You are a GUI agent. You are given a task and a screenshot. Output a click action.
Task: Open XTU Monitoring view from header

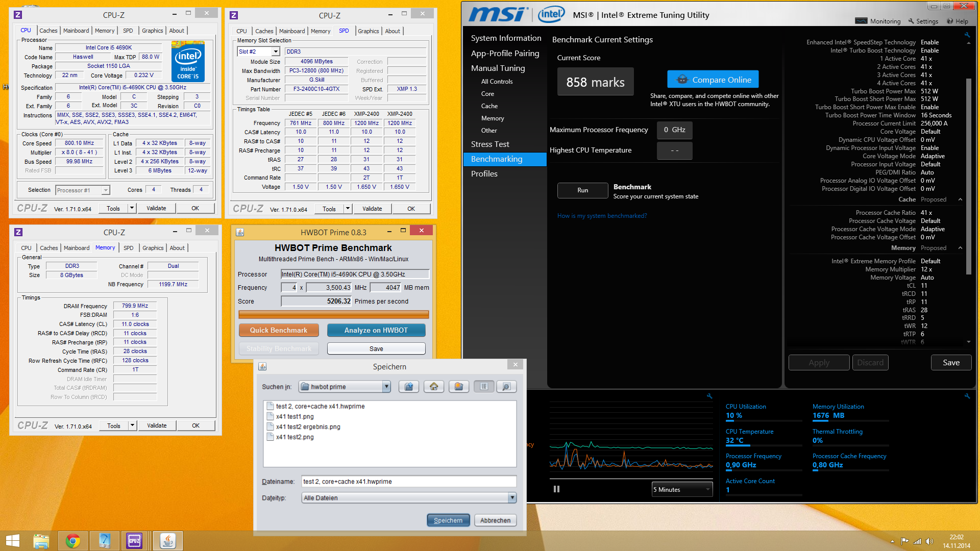tap(878, 21)
